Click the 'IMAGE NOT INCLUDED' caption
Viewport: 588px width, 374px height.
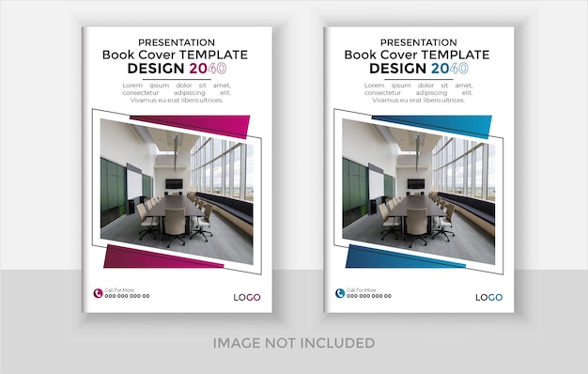(x=294, y=343)
